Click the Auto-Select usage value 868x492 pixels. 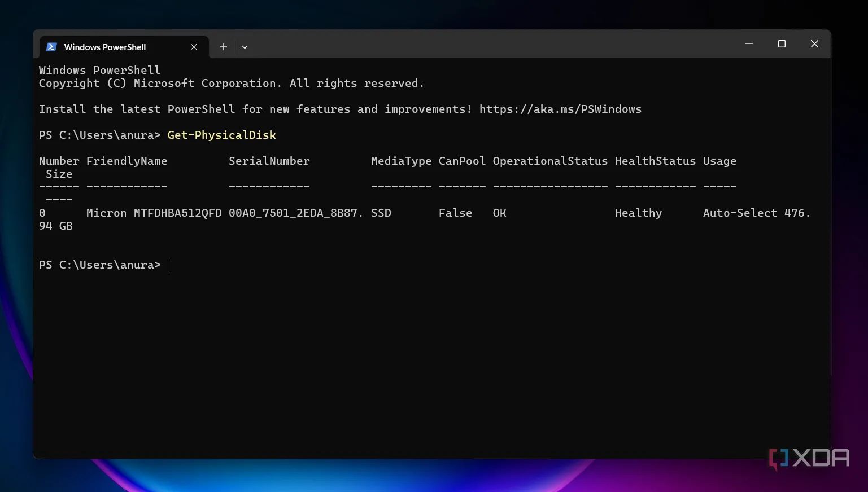pyautogui.click(x=740, y=213)
